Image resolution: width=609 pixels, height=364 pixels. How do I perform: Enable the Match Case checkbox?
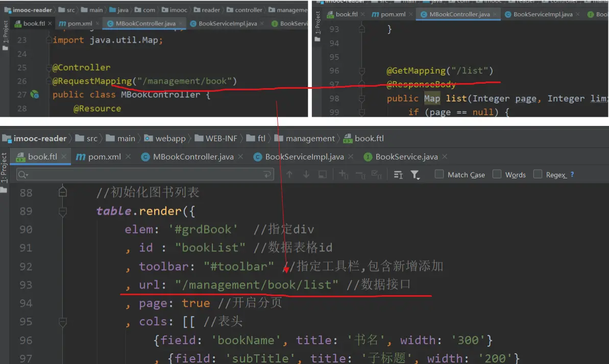439,174
